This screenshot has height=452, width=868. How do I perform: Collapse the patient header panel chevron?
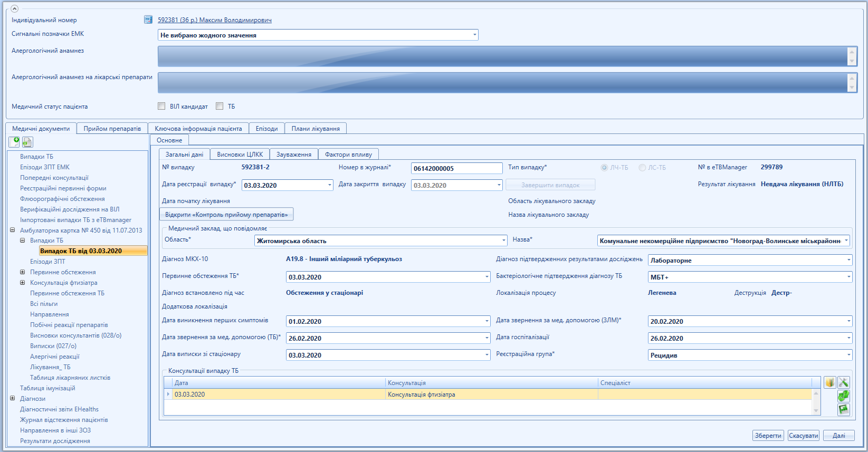tap(15, 8)
